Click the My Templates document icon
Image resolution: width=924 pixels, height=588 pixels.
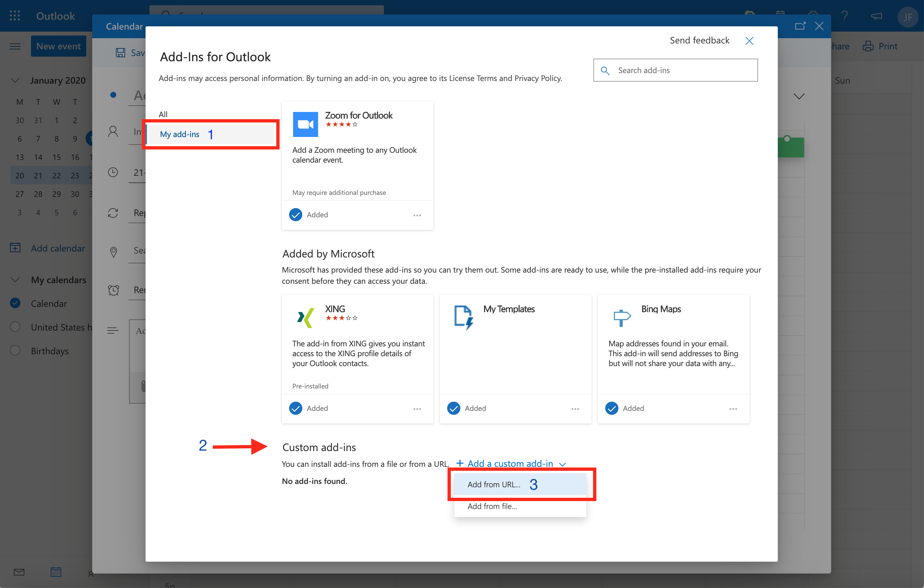point(464,318)
